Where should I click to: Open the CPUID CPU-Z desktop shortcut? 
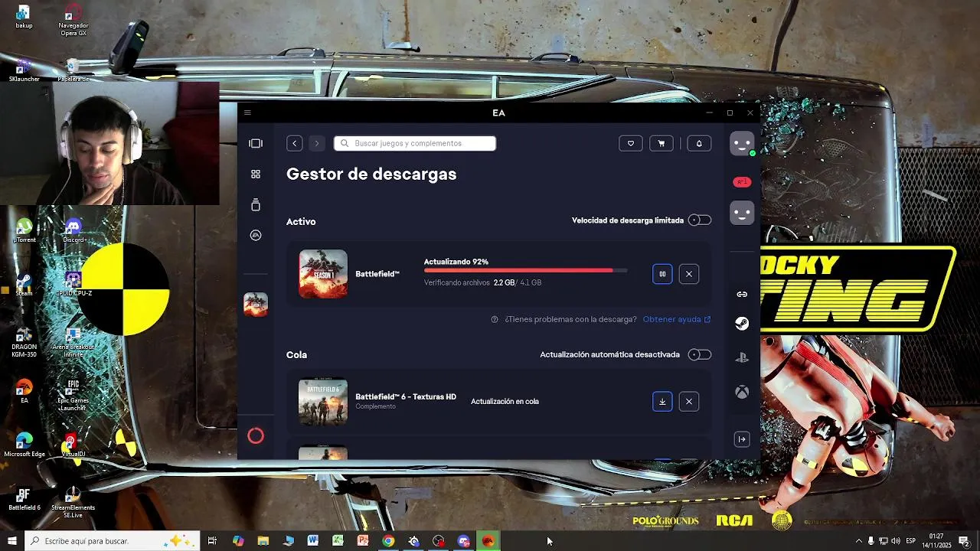tap(73, 285)
